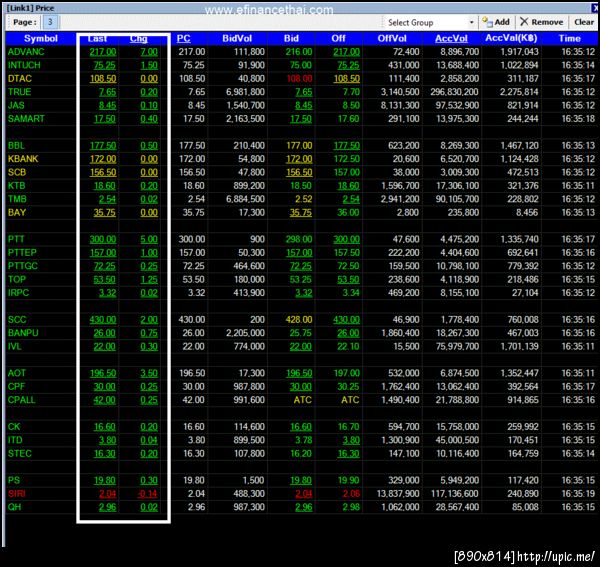This screenshot has width=600, height=567.
Task: Select the SCC symbol
Action: [17, 319]
